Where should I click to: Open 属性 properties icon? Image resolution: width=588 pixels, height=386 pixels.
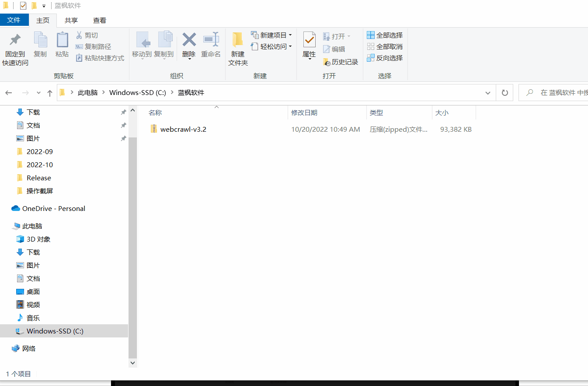coord(309,40)
